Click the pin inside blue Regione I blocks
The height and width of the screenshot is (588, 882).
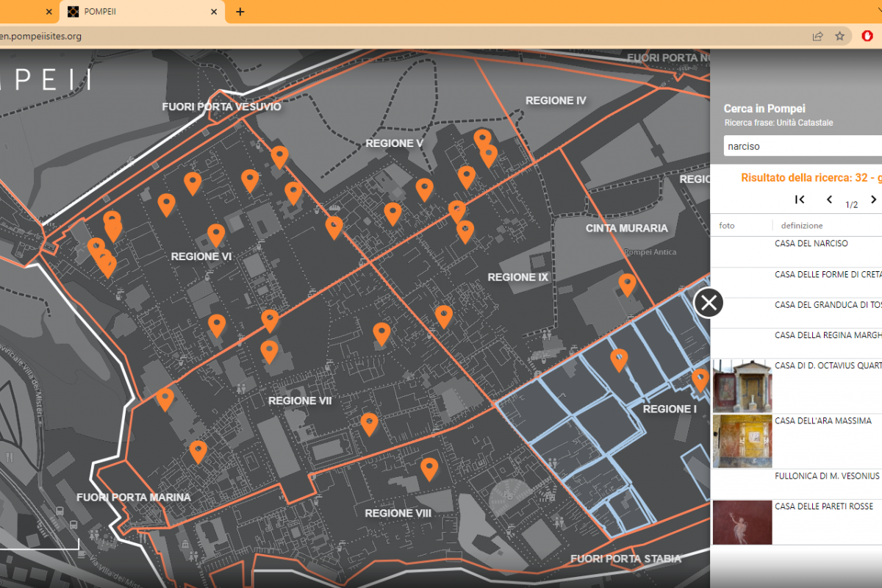(620, 360)
